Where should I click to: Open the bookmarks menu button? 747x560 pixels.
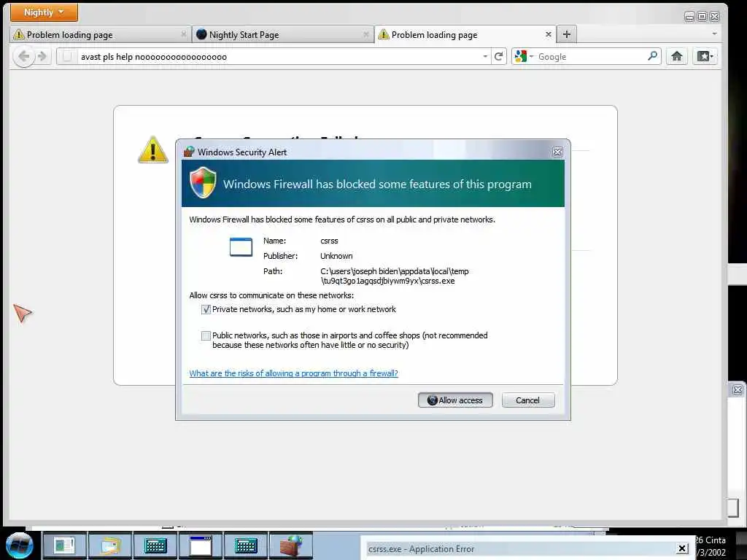click(705, 57)
